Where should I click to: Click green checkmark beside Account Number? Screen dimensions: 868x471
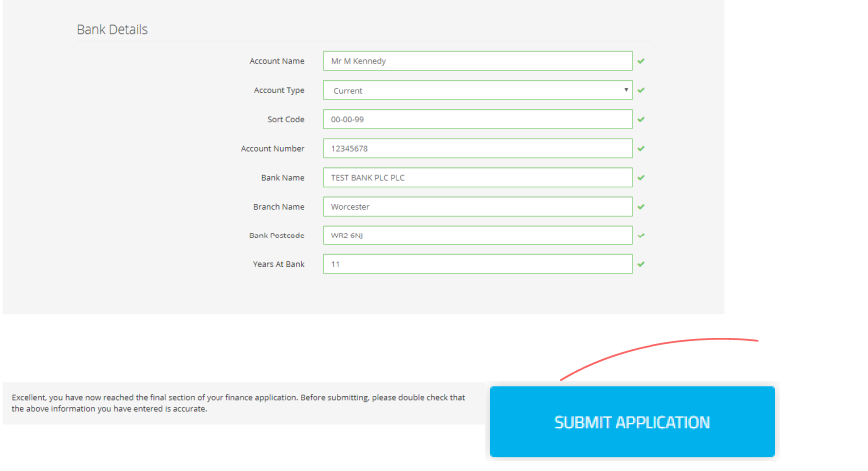click(641, 149)
